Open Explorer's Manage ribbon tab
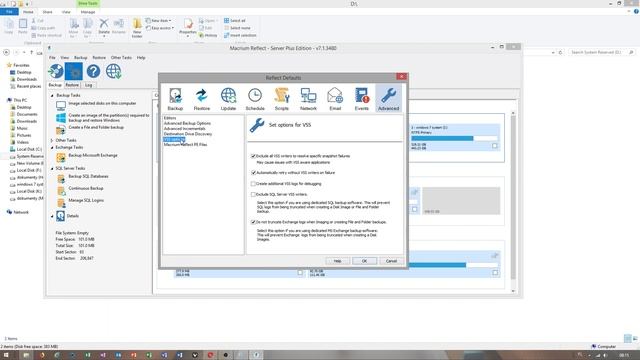Screen dimensions: 640x360 point(88,12)
